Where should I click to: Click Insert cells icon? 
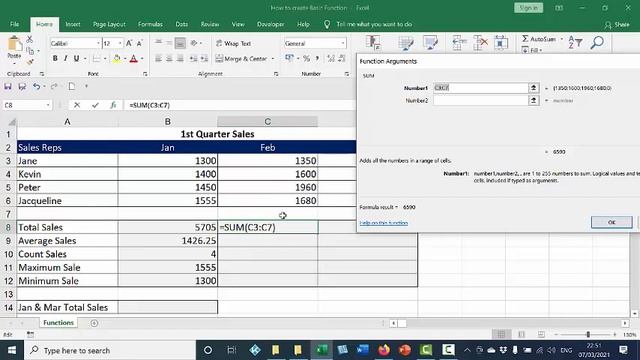click(x=460, y=42)
